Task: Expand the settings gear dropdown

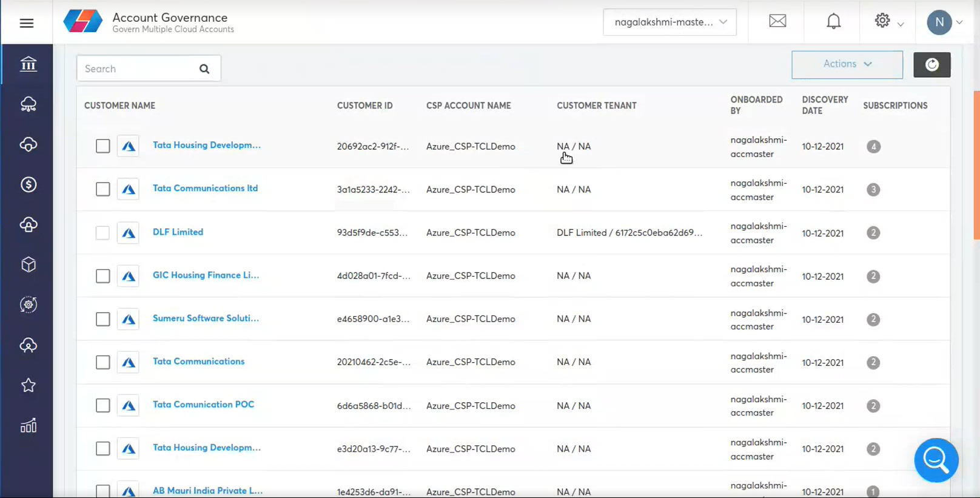Action: tap(889, 21)
